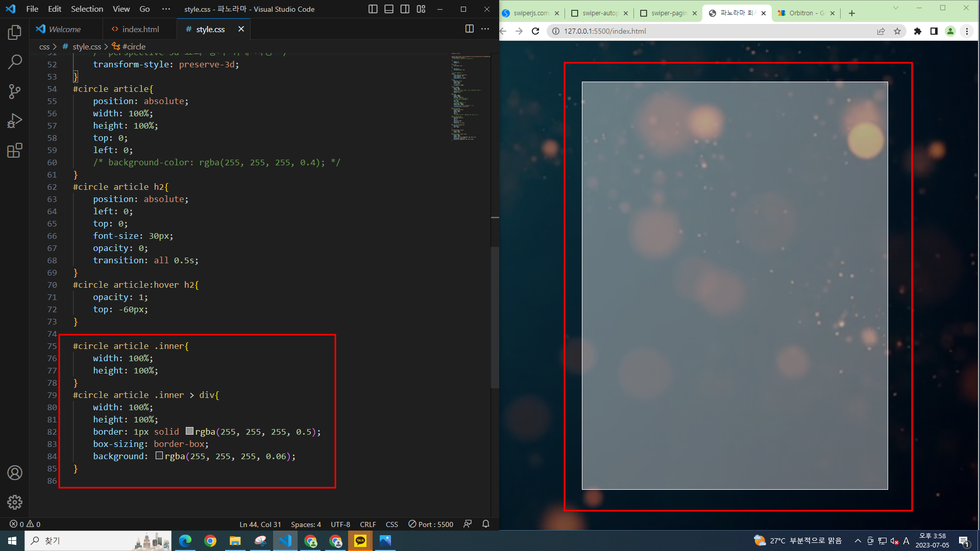Open editor More Actions ellipsis menu
Viewport: 980px width, 551px height.
click(485, 29)
